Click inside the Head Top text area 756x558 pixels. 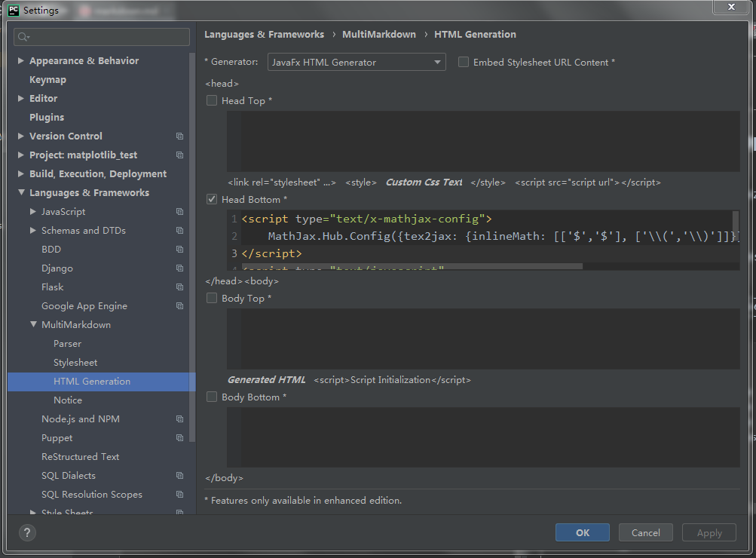(483, 141)
